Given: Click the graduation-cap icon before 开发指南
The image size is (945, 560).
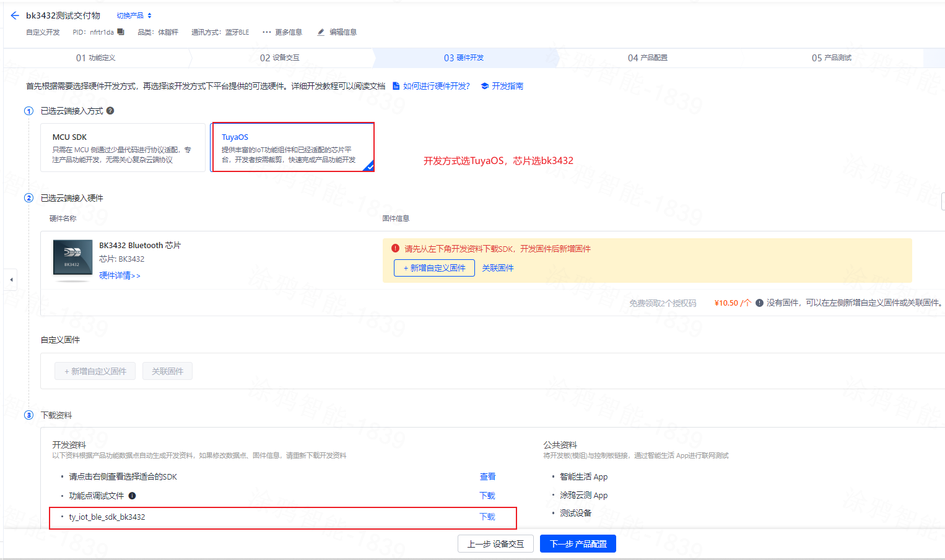Looking at the screenshot, I should pos(485,86).
